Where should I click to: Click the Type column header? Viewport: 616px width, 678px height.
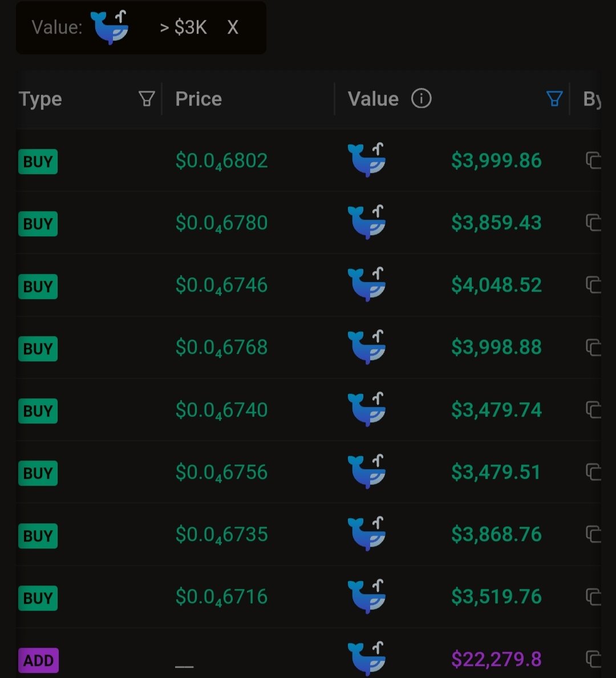tap(40, 99)
